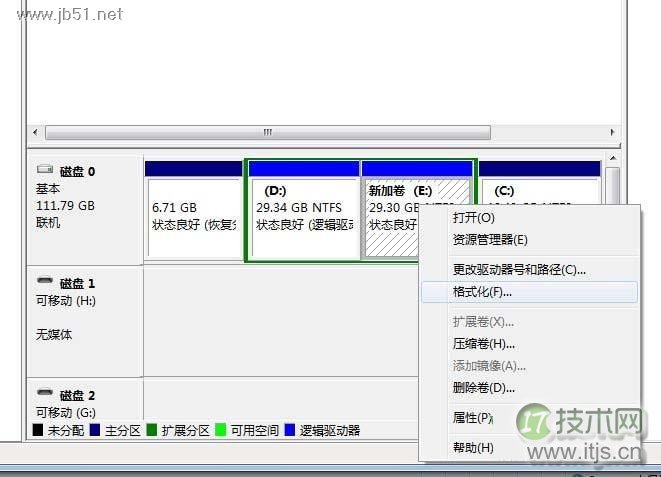Click the 可用空间 legend label
The height and width of the screenshot is (477, 661).
click(x=255, y=431)
